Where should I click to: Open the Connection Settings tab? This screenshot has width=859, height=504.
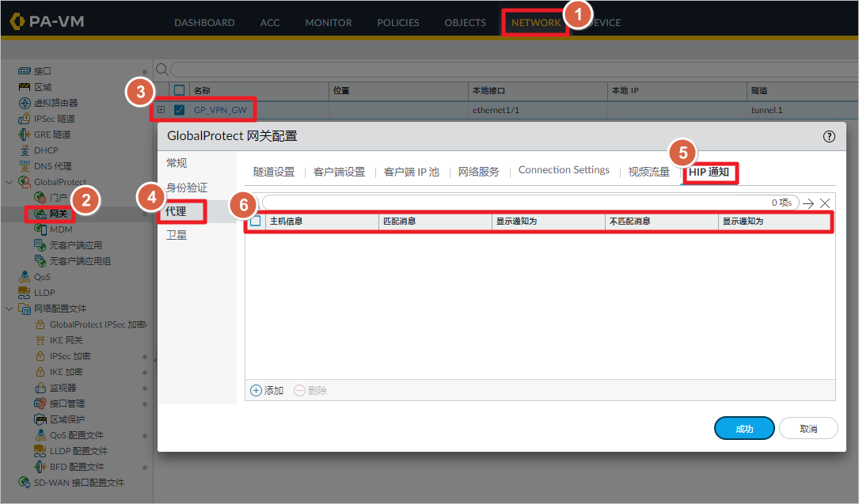tap(564, 170)
